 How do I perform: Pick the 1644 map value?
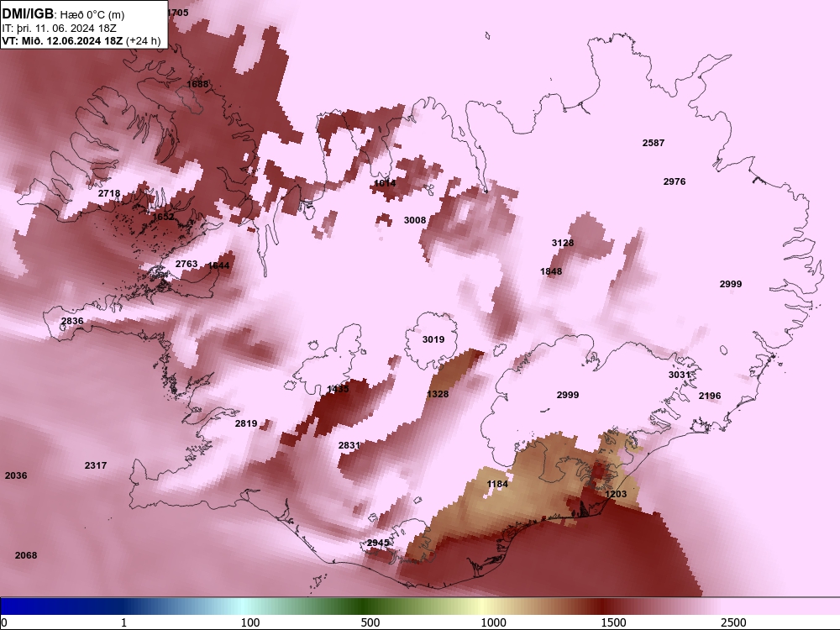[x=218, y=265]
